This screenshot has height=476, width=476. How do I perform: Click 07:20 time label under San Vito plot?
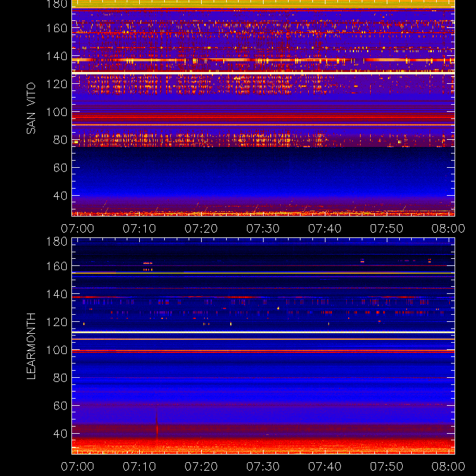click(201, 228)
